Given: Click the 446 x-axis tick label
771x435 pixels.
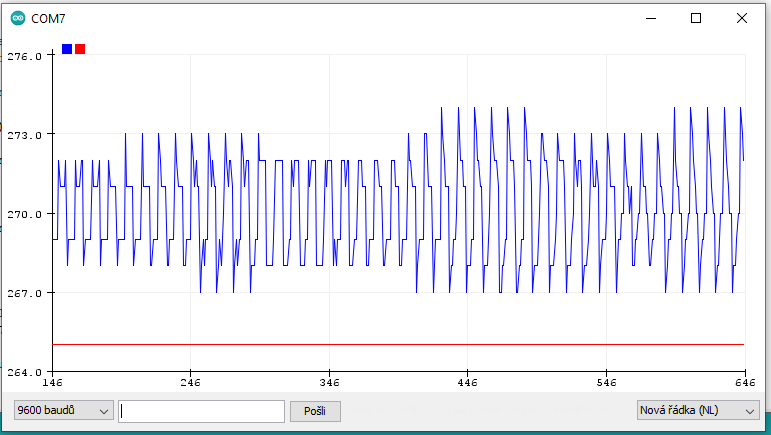Looking at the screenshot, I should 468,382.
